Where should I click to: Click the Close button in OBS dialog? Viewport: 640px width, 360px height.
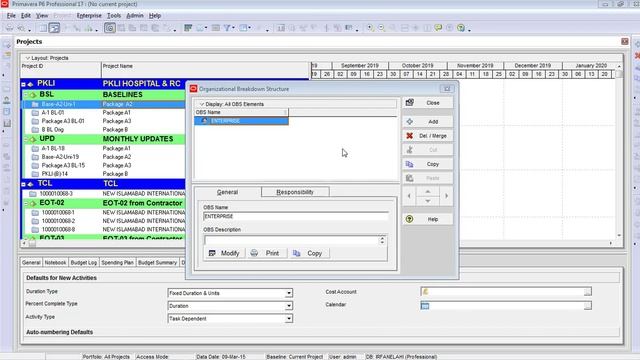tap(427, 103)
